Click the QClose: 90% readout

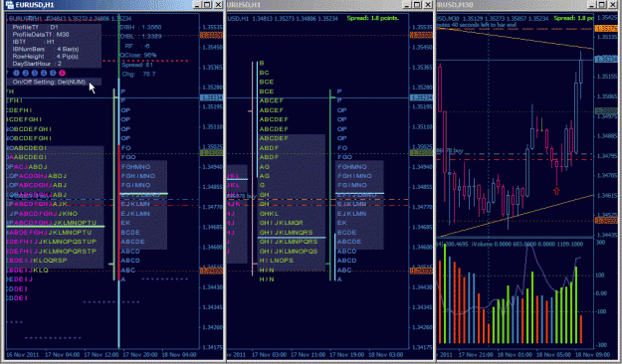click(138, 55)
